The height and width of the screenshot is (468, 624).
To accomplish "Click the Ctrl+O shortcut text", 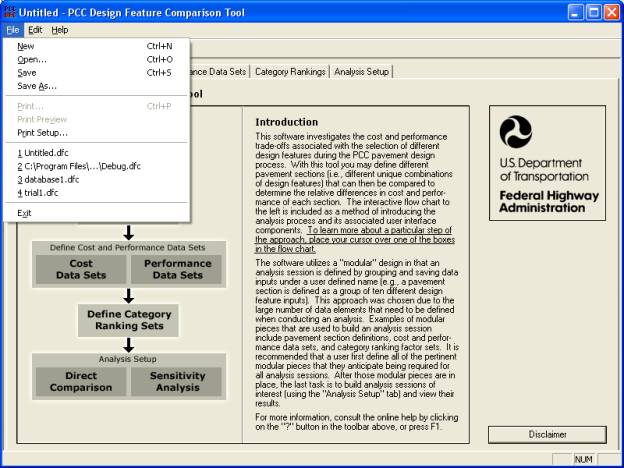I will (159, 59).
